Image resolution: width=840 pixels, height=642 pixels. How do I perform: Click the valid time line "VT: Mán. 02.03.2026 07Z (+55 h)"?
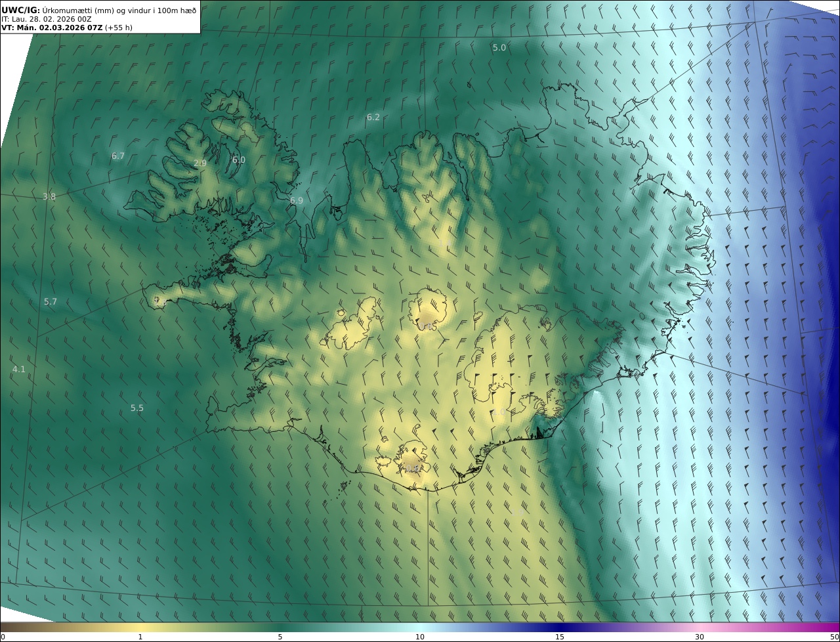(67, 28)
